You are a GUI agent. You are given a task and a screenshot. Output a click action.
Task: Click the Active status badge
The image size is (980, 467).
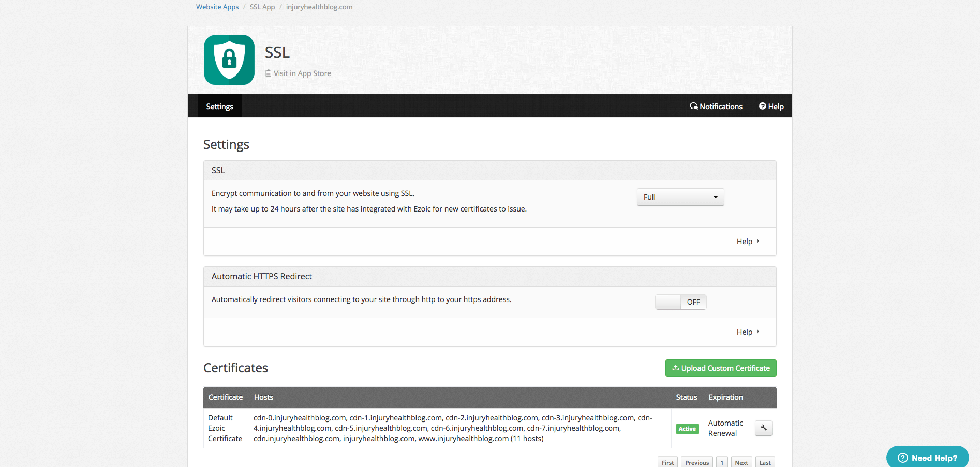687,429
